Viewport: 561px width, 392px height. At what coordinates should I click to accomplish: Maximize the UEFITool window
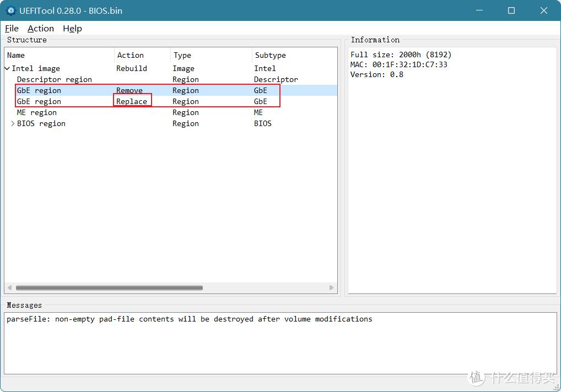pos(511,10)
